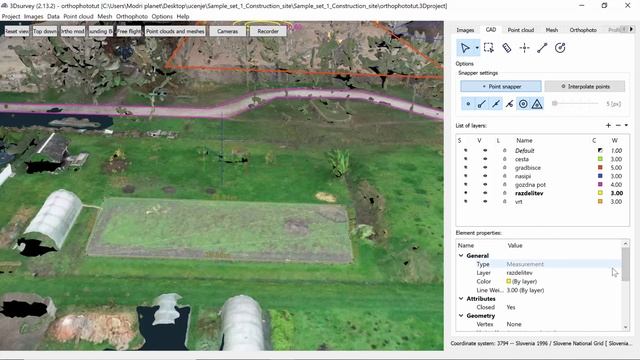Switch to the Point cloud tab
Viewport: 640px width, 360px height.
tap(520, 30)
